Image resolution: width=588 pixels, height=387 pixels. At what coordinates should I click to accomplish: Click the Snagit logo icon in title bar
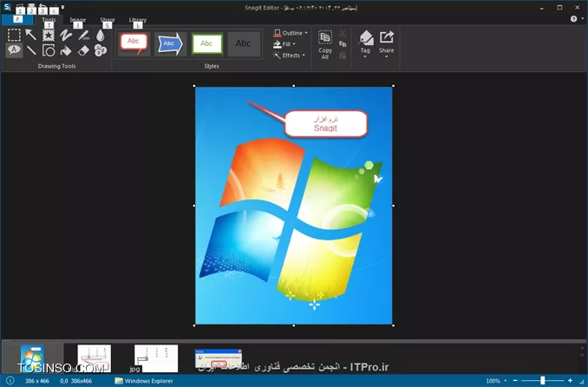point(6,7)
